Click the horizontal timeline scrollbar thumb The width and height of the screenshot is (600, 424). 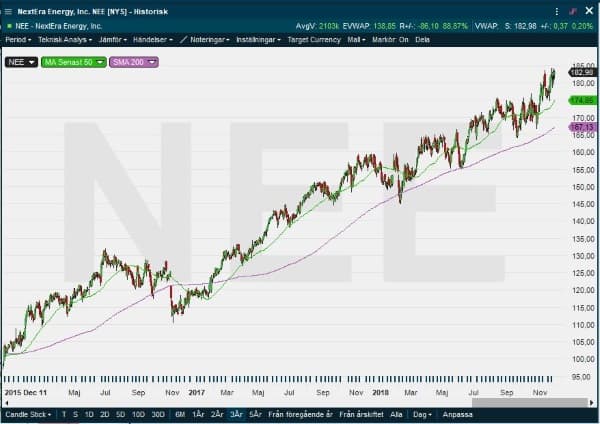click(x=530, y=403)
